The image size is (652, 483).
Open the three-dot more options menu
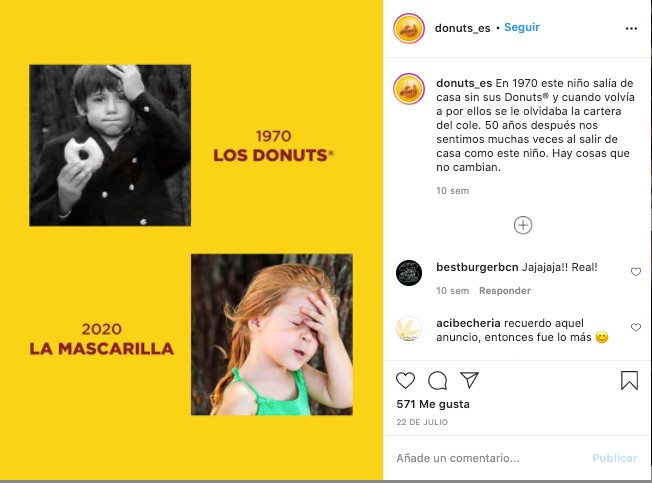pos(631,28)
